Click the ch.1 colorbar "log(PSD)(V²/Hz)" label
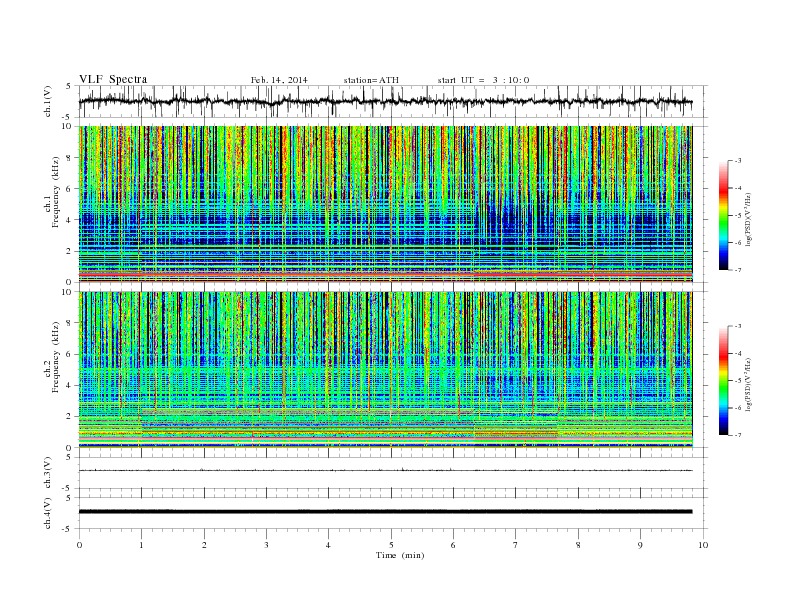Screen dimensions: 792x612 (x=749, y=219)
